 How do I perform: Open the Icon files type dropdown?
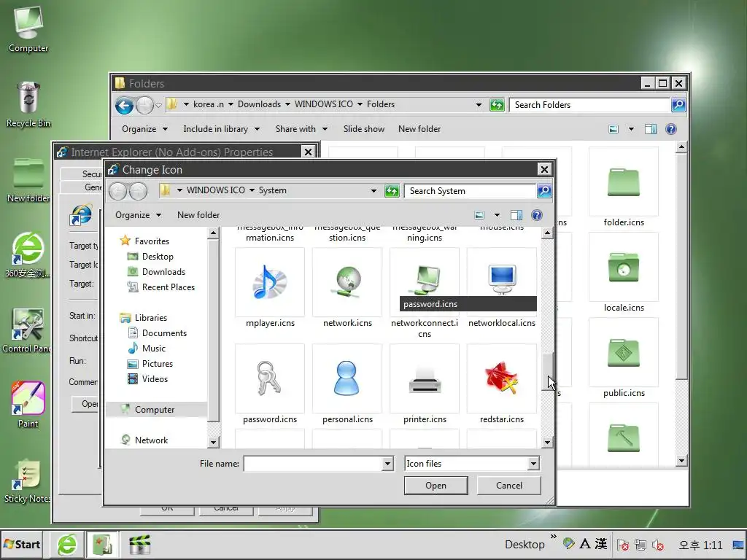(x=533, y=464)
